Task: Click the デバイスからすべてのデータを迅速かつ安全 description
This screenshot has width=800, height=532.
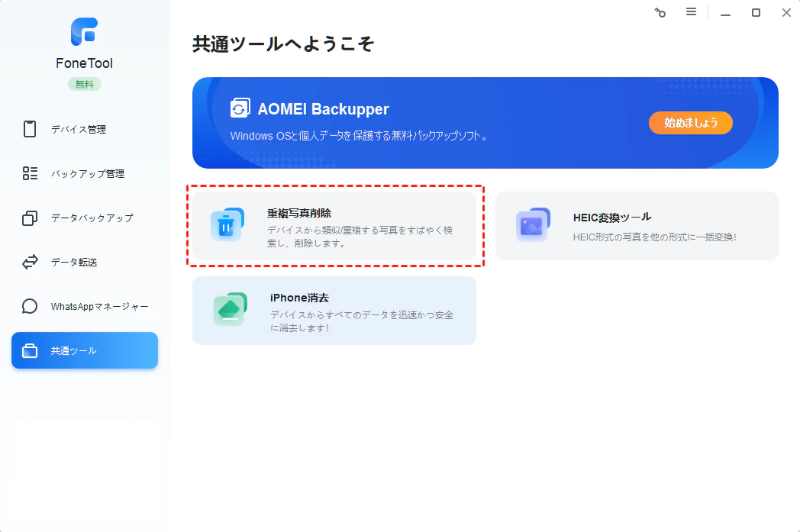Action: 362,321
